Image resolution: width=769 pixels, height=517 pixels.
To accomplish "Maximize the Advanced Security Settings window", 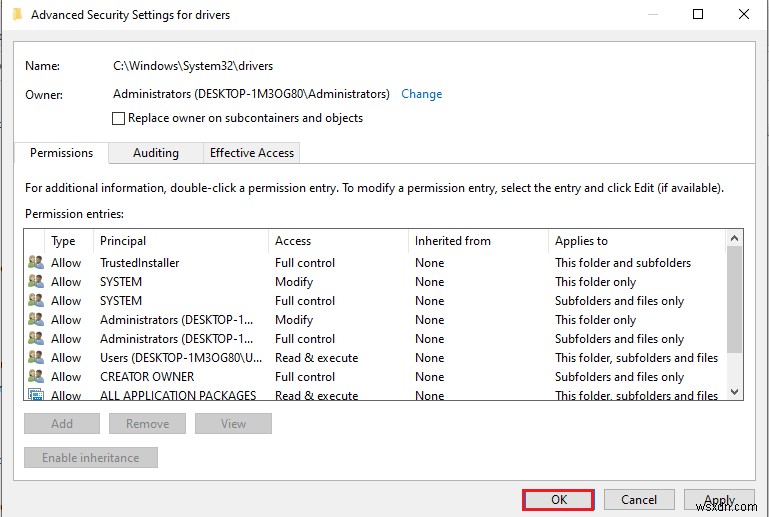I will [x=697, y=14].
